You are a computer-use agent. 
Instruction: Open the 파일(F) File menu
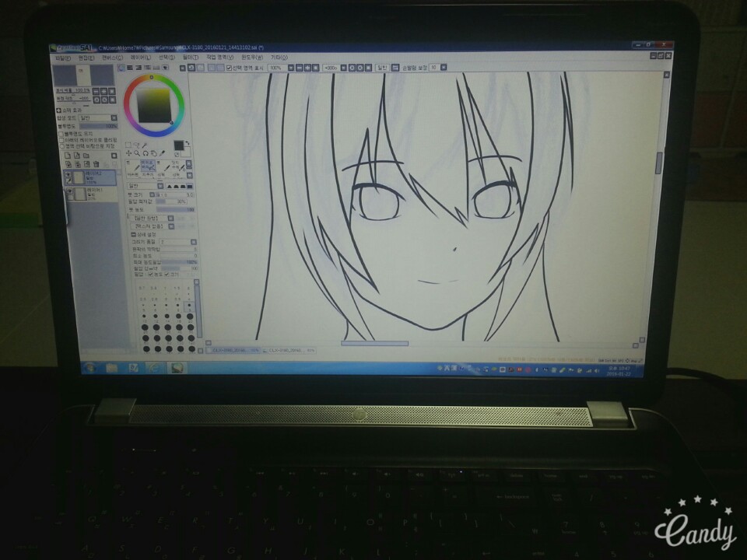[63, 58]
